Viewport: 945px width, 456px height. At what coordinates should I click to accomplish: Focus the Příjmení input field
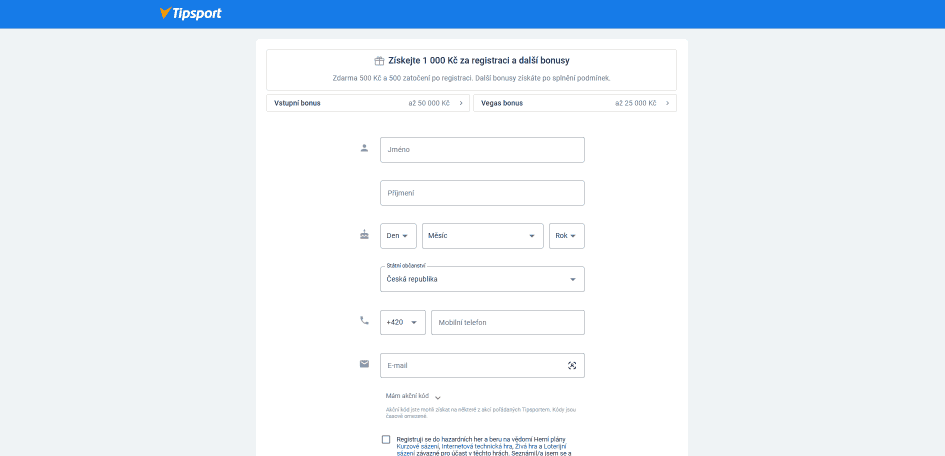pos(482,193)
